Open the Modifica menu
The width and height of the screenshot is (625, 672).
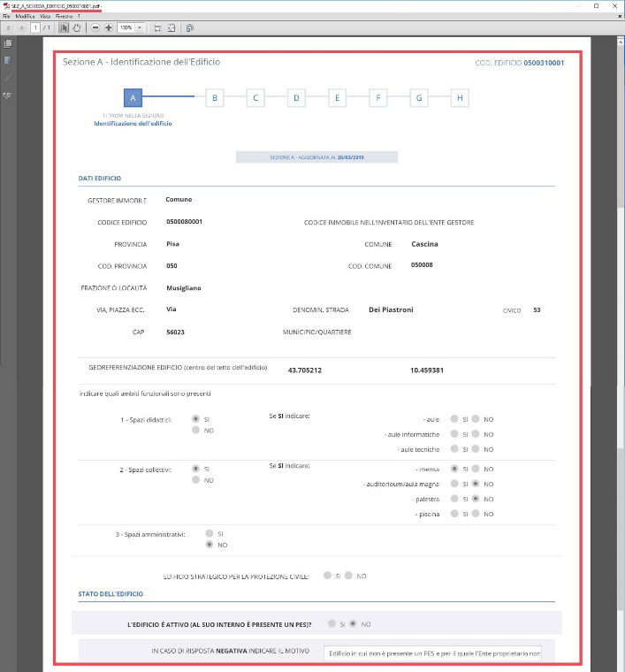[25, 16]
